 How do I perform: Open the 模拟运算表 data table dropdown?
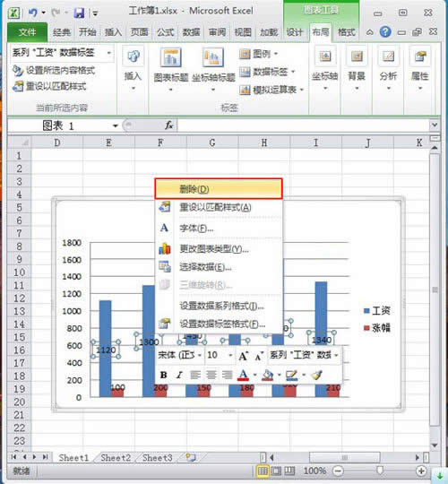click(x=271, y=90)
